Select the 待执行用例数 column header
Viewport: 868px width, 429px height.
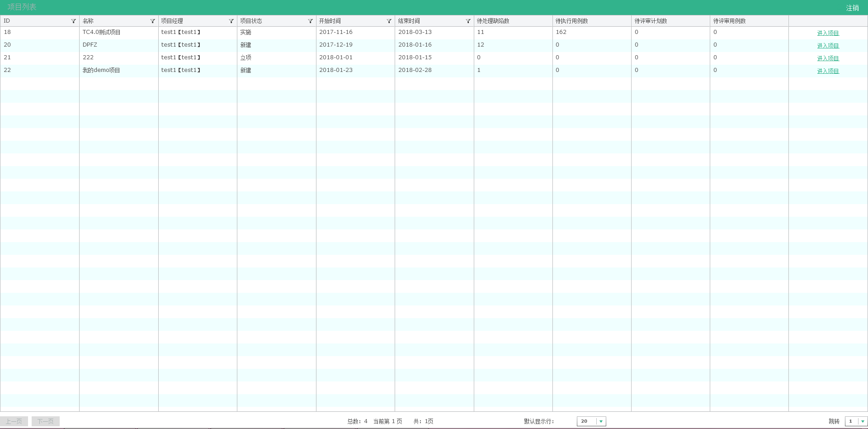[571, 21]
